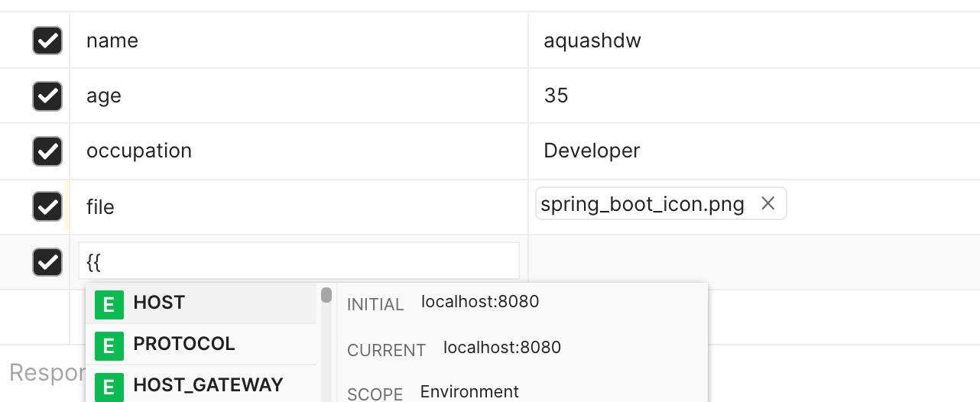Click the HOST_GATEWAY environment variable icon
Viewport: 980px width, 402px height.
tap(109, 386)
